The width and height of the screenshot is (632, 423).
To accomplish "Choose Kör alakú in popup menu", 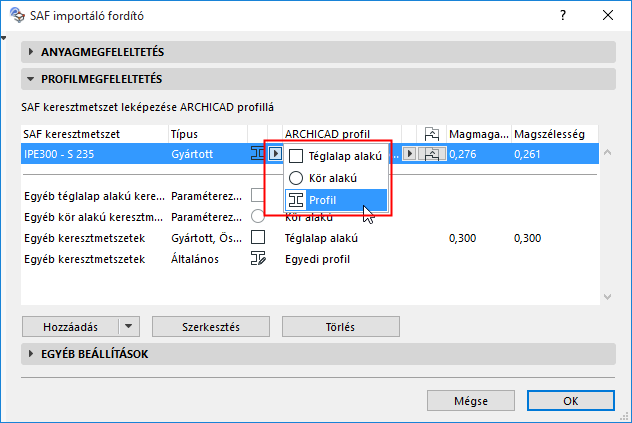I will click(x=336, y=178).
